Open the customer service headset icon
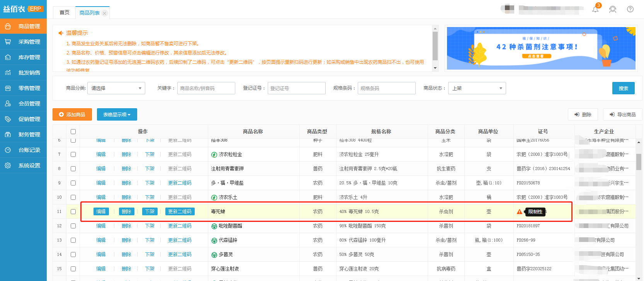This screenshot has width=644, height=281. click(613, 9)
